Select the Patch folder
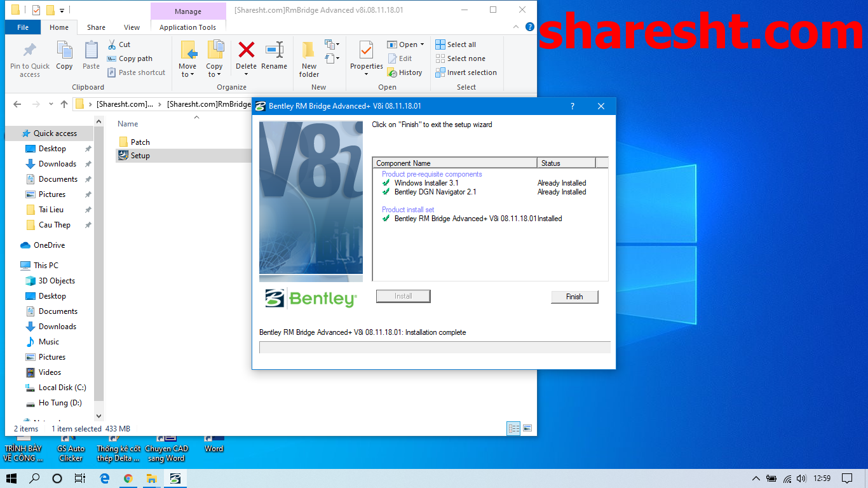This screenshot has width=868, height=488. point(134,142)
